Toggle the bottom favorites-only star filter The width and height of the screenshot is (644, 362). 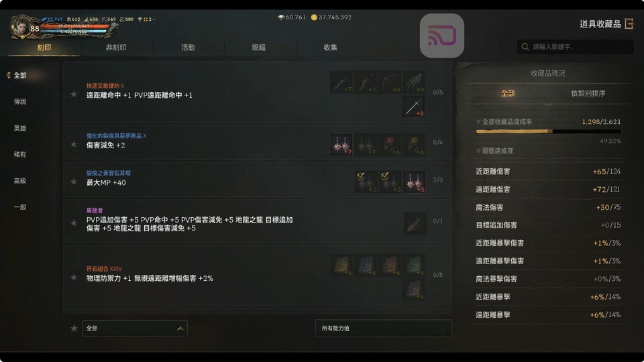tap(74, 328)
